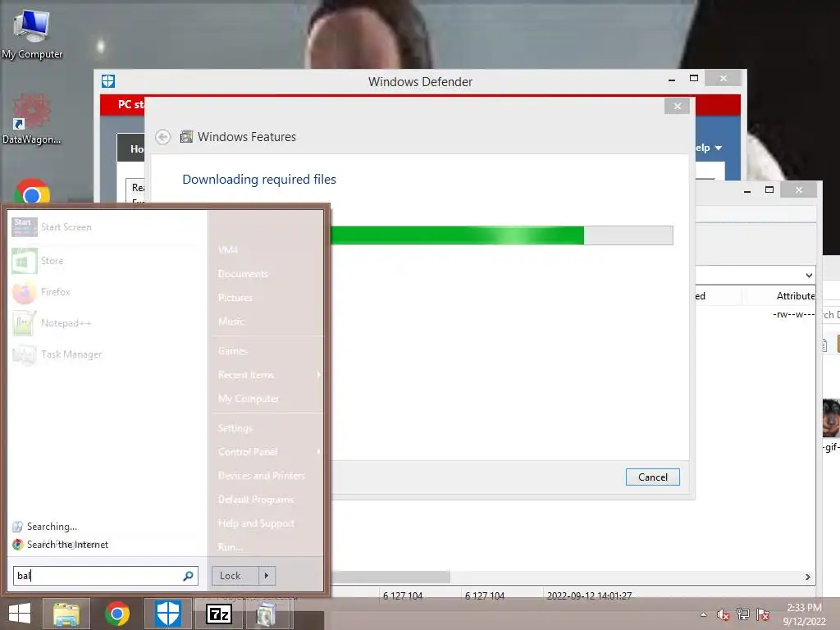
Task: Click the search magnifier icon in start menu
Action: click(x=188, y=576)
